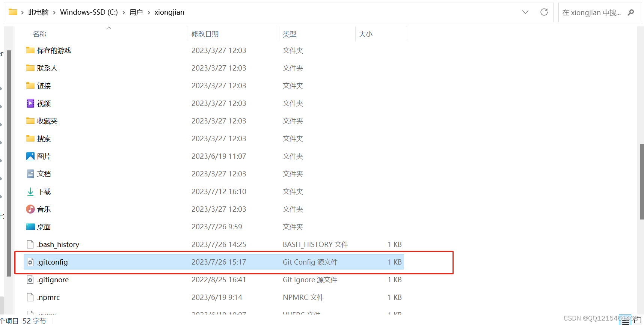Switch to details view layout icon
The image size is (644, 325).
point(625,321)
